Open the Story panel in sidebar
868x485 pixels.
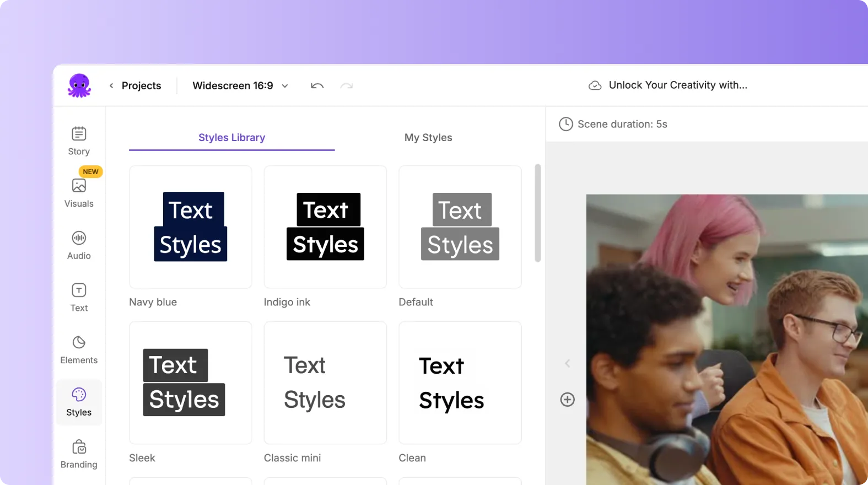(x=79, y=141)
